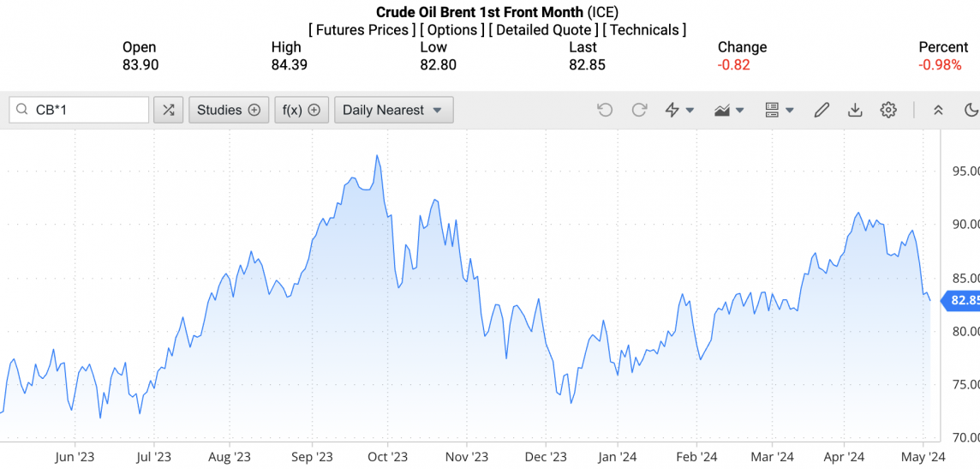Click the f(x) expression button

[x=301, y=110]
